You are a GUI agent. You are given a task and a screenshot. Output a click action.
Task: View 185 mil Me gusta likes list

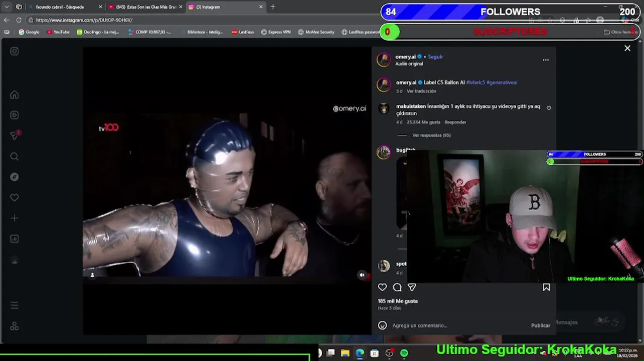(x=398, y=301)
